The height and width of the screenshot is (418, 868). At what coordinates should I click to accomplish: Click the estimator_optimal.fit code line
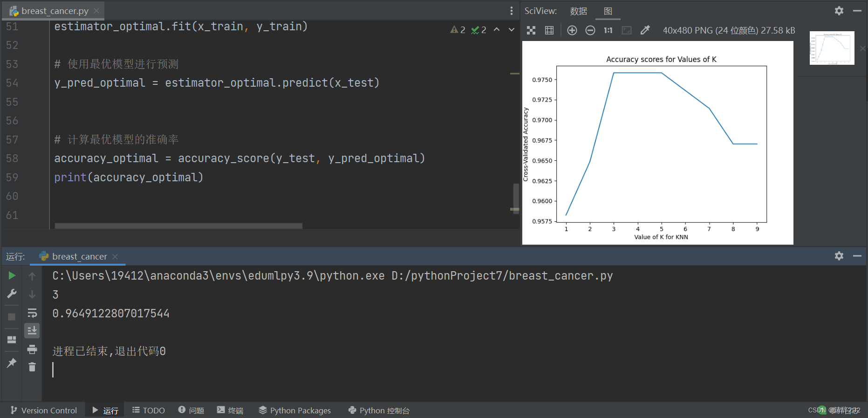click(x=181, y=27)
